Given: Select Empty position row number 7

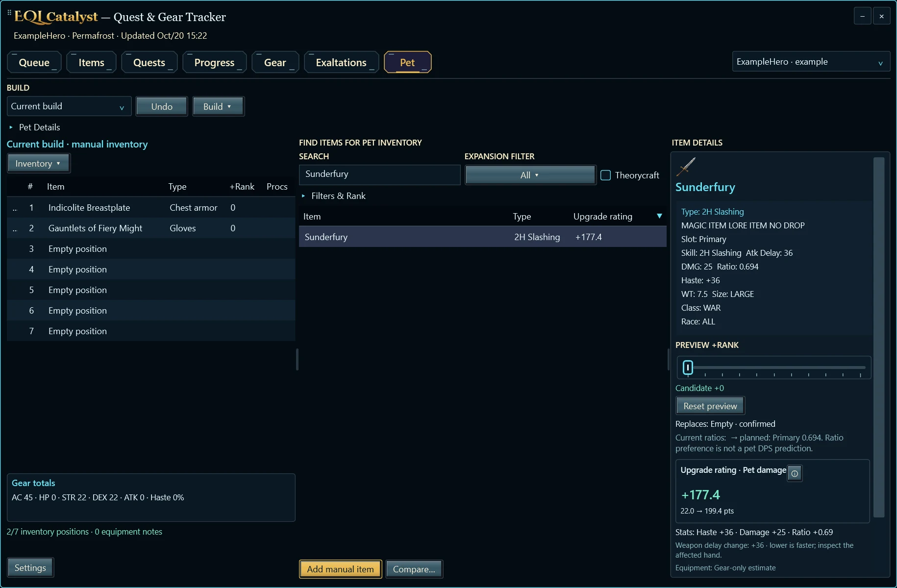Looking at the screenshot, I should (151, 331).
